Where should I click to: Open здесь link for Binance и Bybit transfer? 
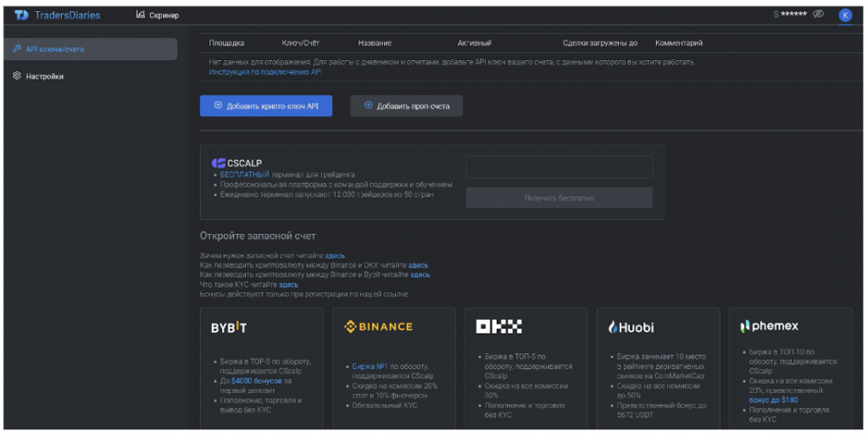pos(420,274)
